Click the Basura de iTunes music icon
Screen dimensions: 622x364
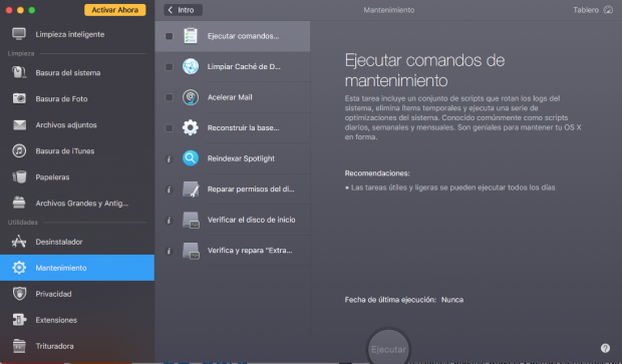tap(19, 151)
